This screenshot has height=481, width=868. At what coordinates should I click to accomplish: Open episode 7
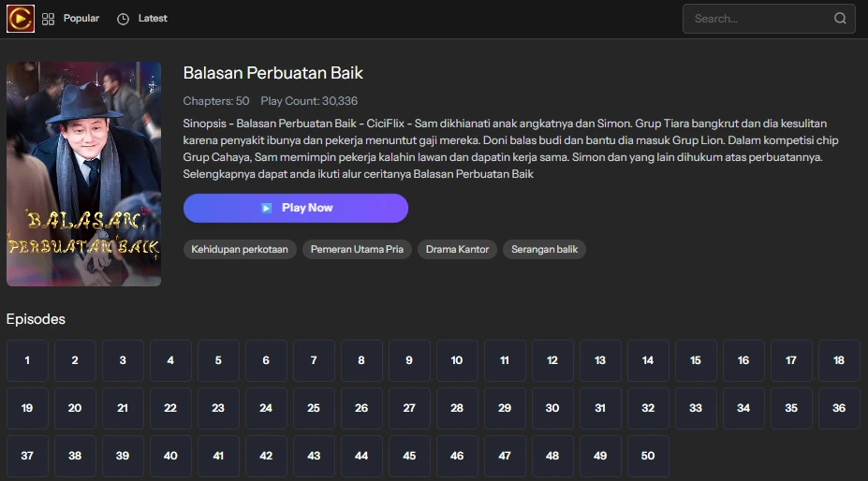[x=314, y=360]
